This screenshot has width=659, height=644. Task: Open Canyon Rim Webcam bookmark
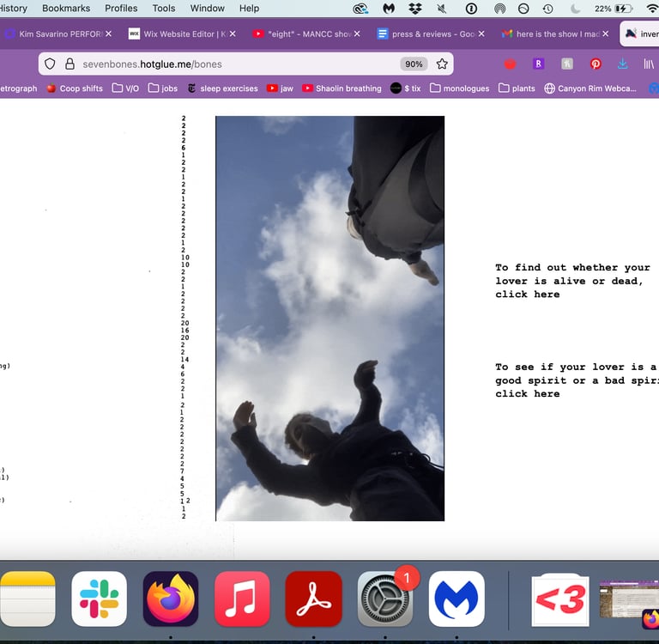[x=590, y=88]
